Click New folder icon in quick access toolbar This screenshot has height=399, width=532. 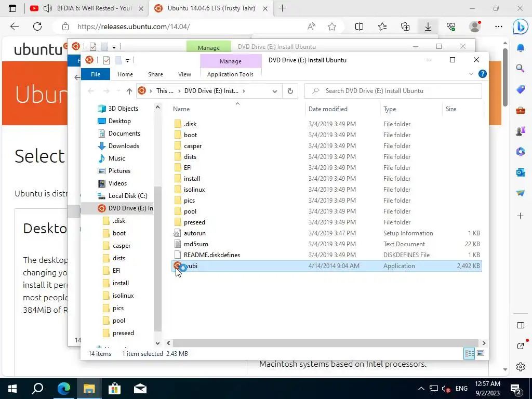pos(118,60)
